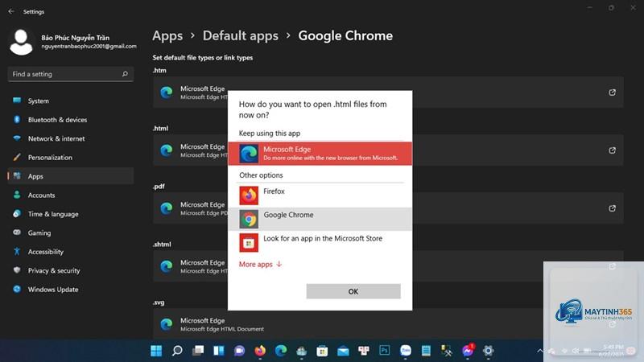This screenshot has width=644, height=362.
Task: Launch Firefox from the taskbar
Action: (260, 351)
